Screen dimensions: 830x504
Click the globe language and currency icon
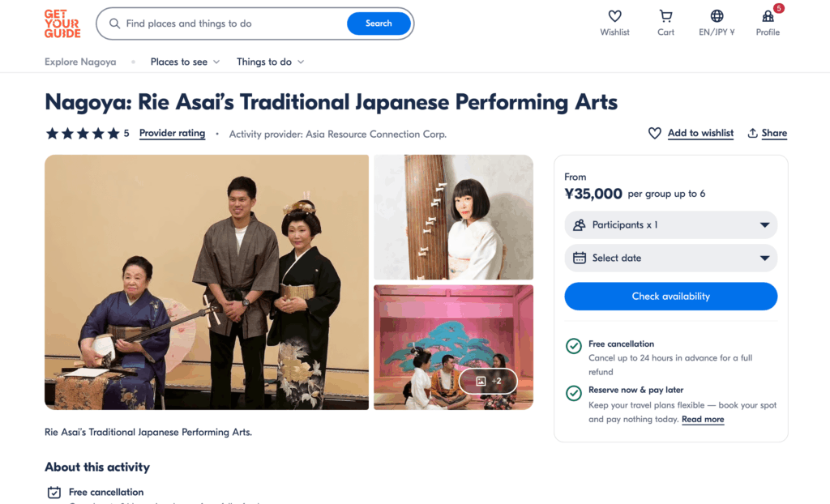717,17
